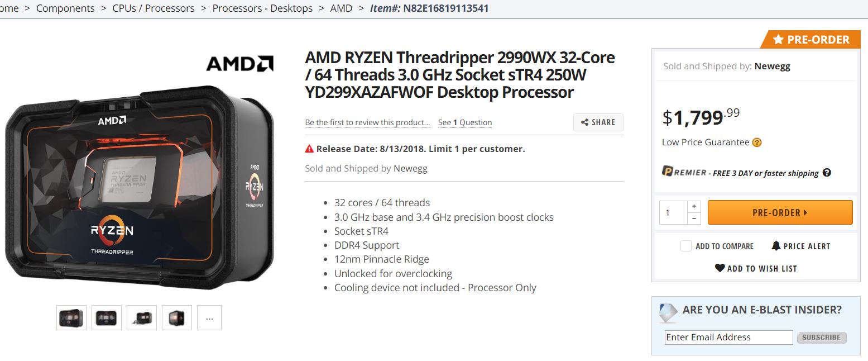Open the CPUs / Processors breadcrumb
868x361 pixels.
click(154, 8)
